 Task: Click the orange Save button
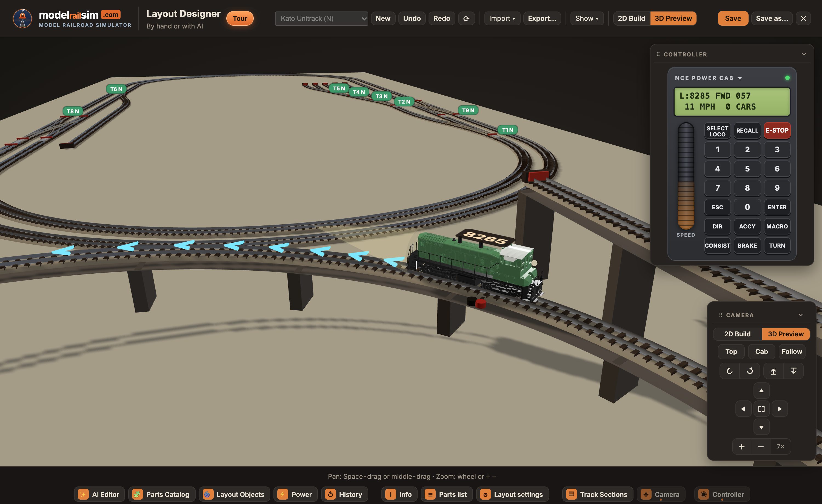(x=733, y=18)
